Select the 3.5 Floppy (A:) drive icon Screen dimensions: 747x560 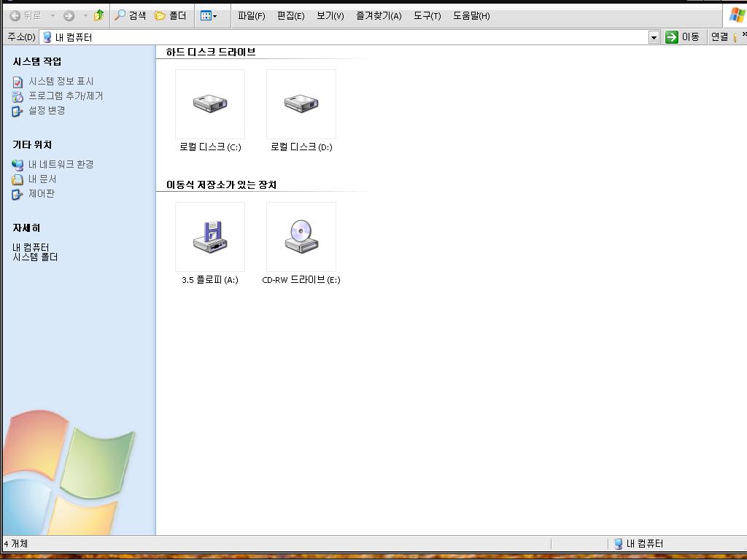[210, 237]
